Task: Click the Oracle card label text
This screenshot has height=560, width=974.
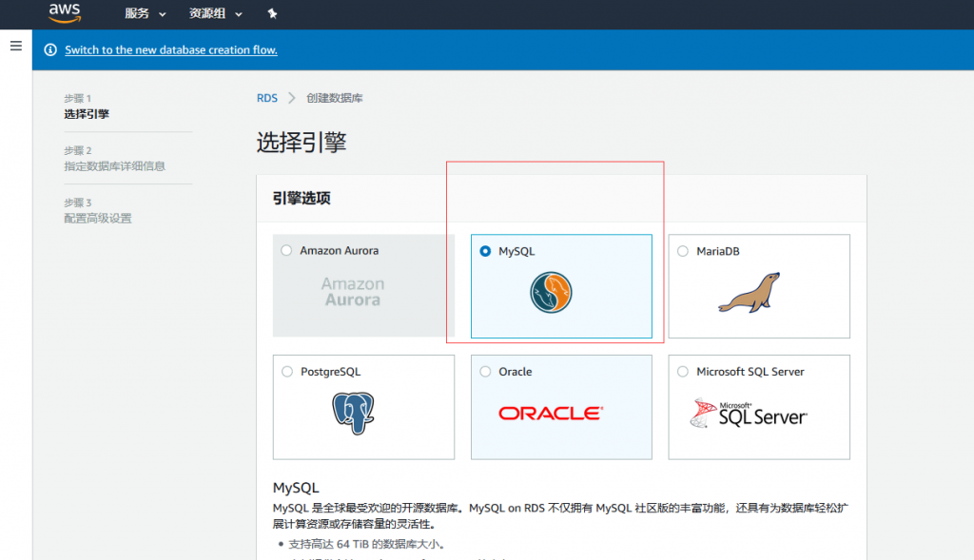Action: point(515,371)
